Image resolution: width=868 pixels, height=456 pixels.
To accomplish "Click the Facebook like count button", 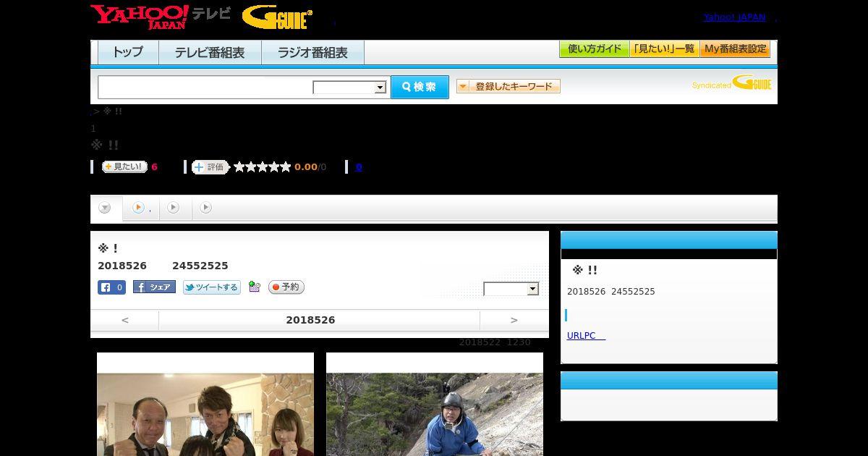I will [x=112, y=287].
